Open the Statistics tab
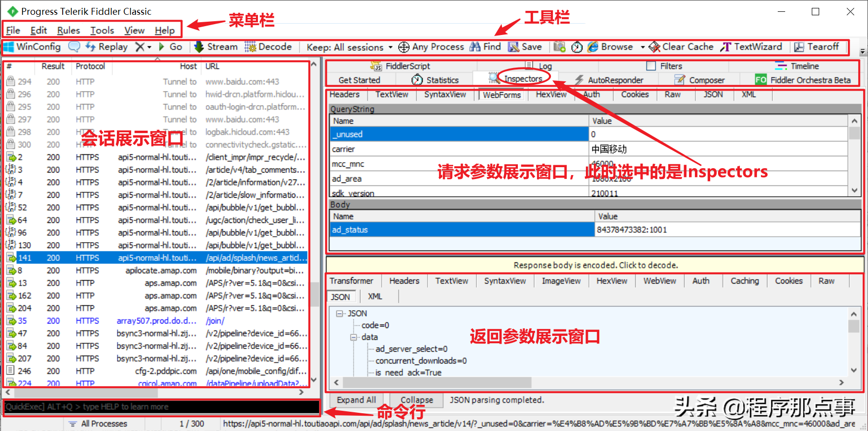 click(435, 80)
